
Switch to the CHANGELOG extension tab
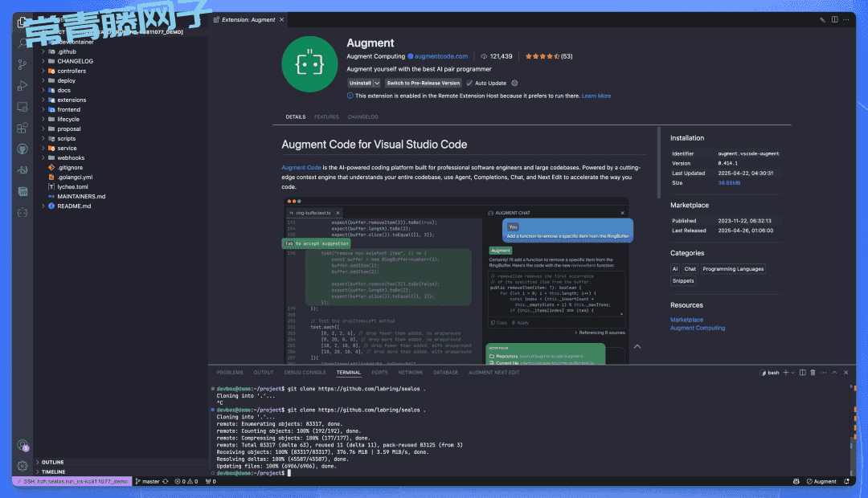362,116
